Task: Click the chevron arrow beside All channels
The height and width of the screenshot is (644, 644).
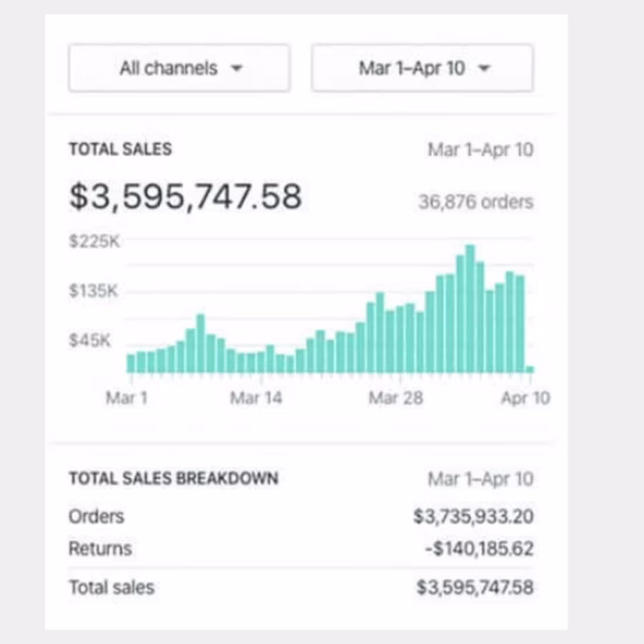Action: pos(237,68)
